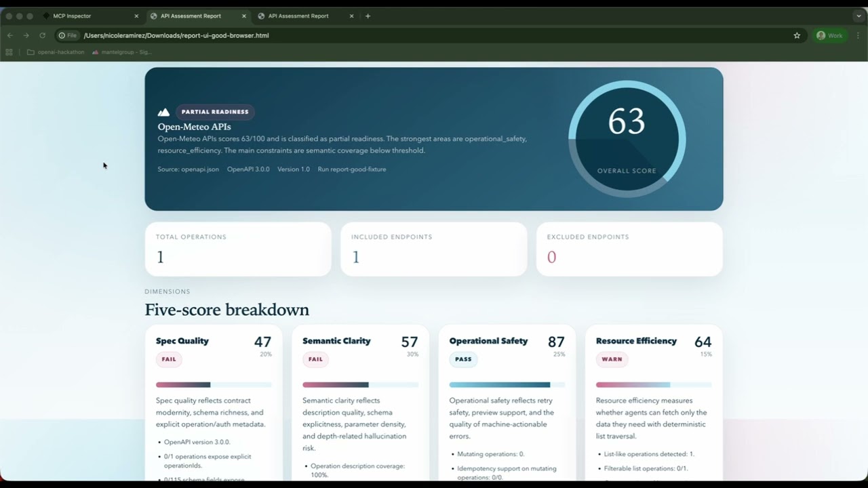Click the WARN badge under Resource Efficiency
Image resolution: width=868 pixels, height=488 pixels.
612,359
